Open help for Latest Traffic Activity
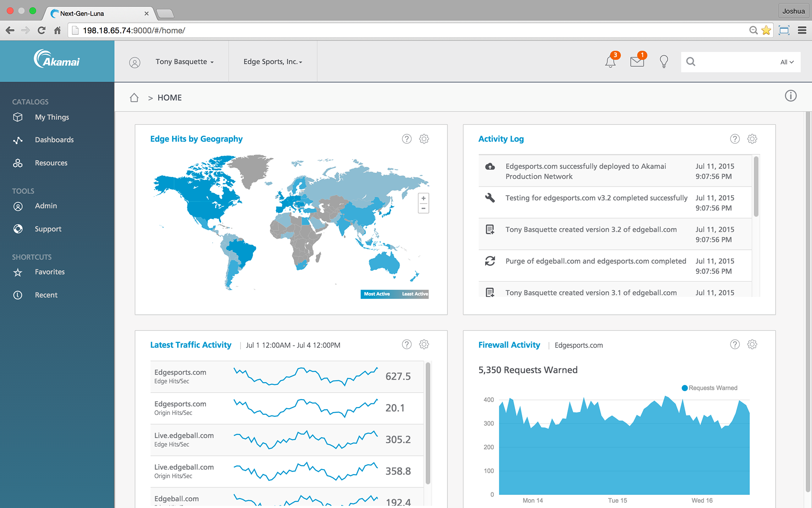 [x=406, y=344]
